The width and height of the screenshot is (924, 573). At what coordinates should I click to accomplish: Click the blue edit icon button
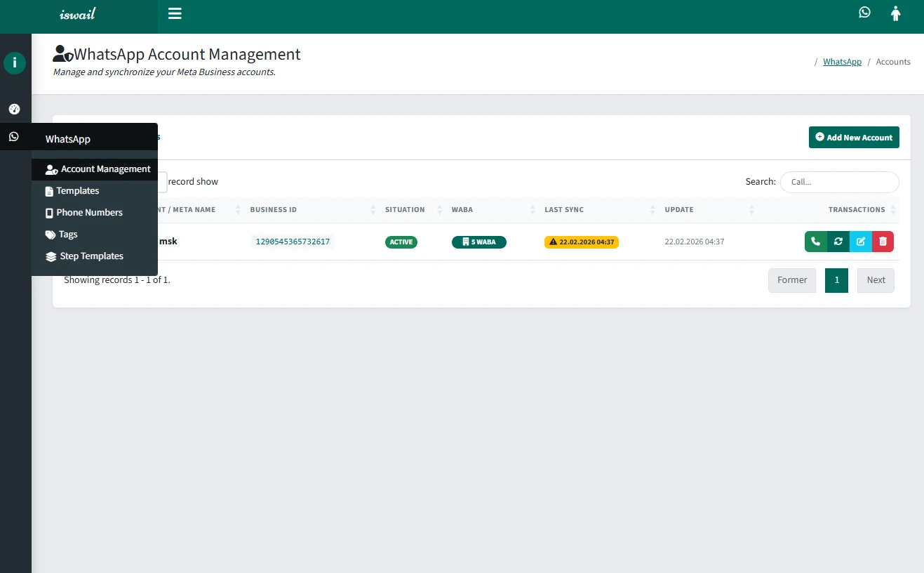tap(860, 242)
